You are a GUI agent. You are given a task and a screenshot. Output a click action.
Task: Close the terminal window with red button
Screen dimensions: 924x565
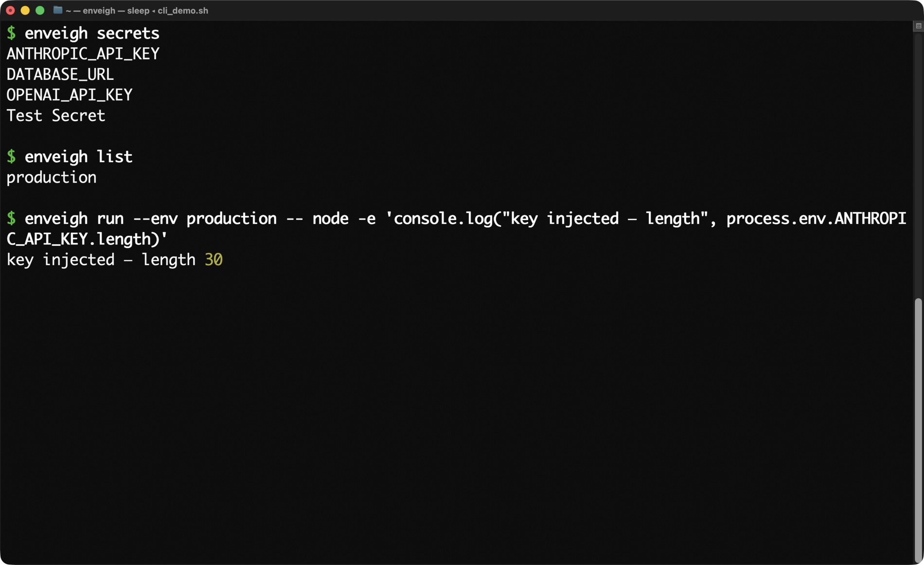[10, 10]
